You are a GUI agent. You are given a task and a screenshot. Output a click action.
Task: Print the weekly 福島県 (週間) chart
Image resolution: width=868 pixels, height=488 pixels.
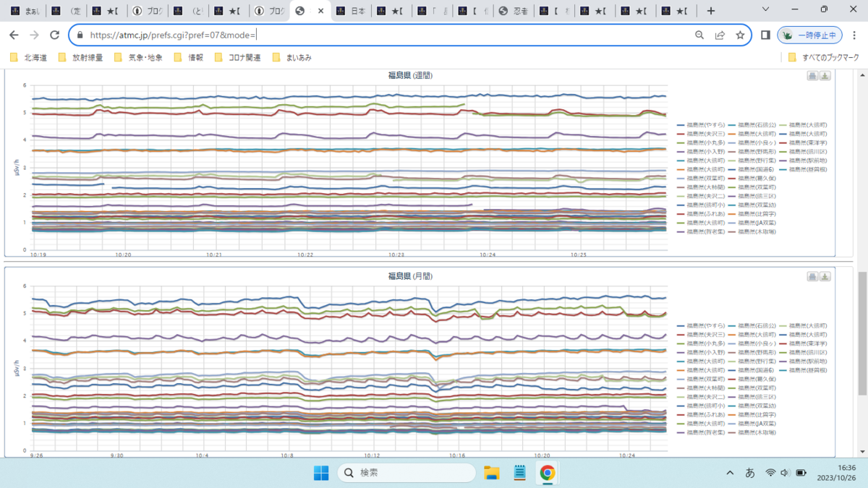(x=812, y=76)
